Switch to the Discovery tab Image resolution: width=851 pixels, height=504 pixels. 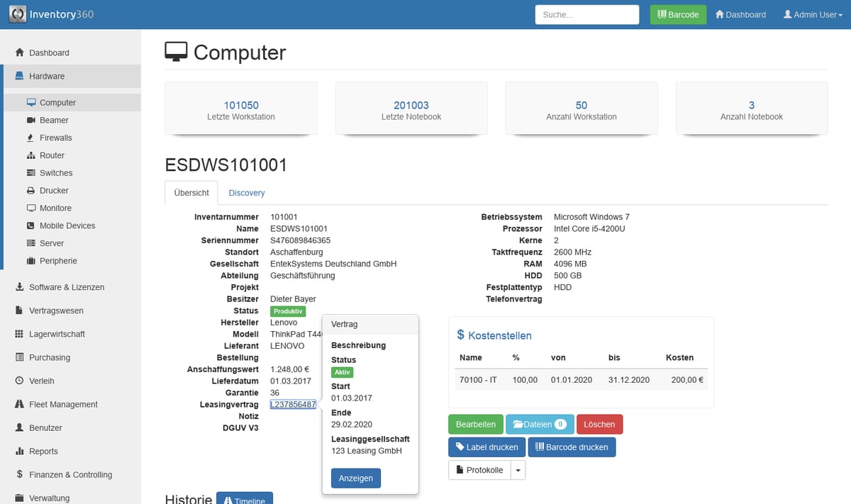coord(246,193)
